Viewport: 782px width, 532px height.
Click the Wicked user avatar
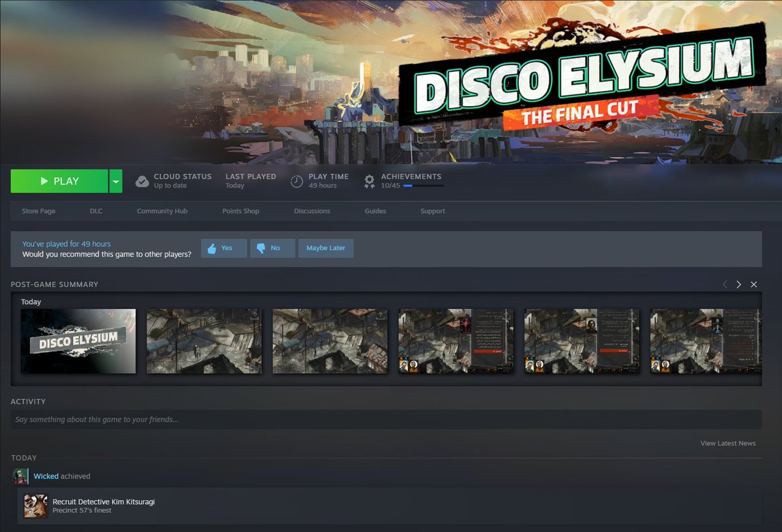(20, 477)
